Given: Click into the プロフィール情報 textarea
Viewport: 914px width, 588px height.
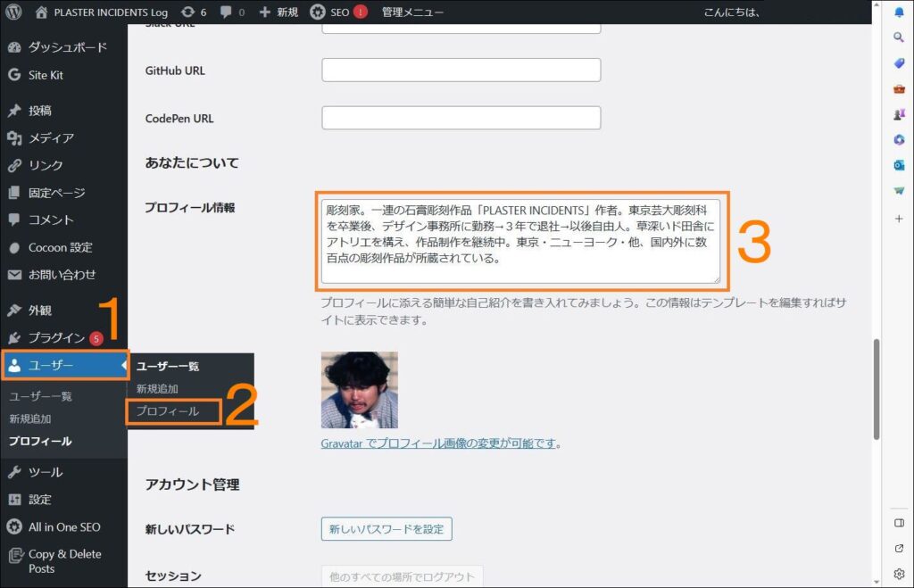Looking at the screenshot, I should coord(520,241).
